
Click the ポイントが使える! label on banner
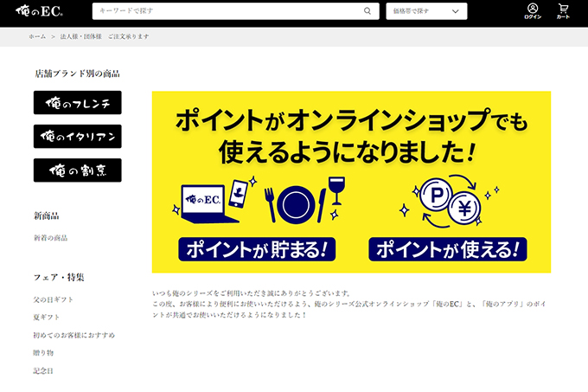coord(447,250)
